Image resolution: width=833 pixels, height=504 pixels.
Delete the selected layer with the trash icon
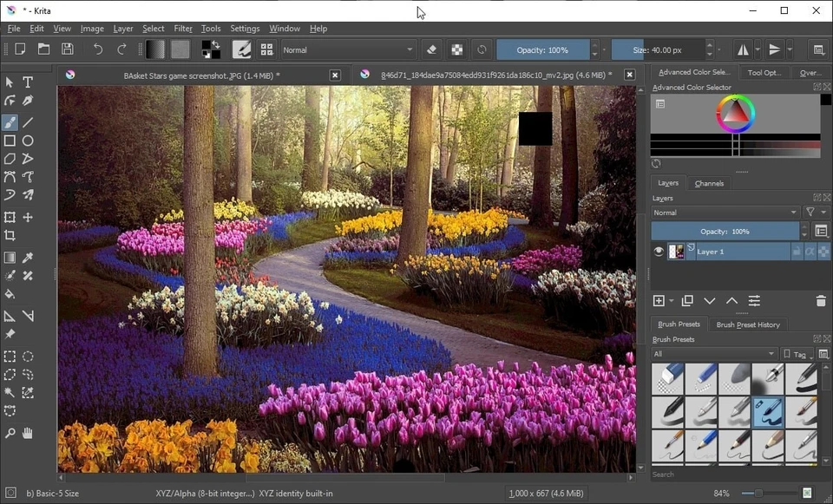point(820,301)
